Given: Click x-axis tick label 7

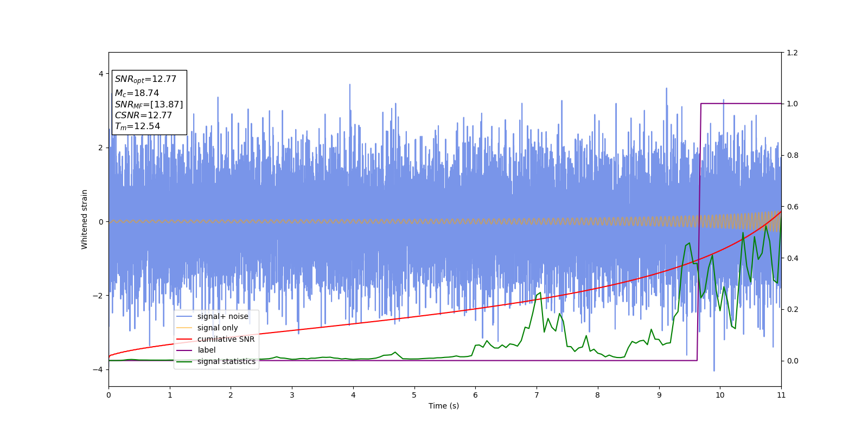Looking at the screenshot, I should click(x=537, y=395).
